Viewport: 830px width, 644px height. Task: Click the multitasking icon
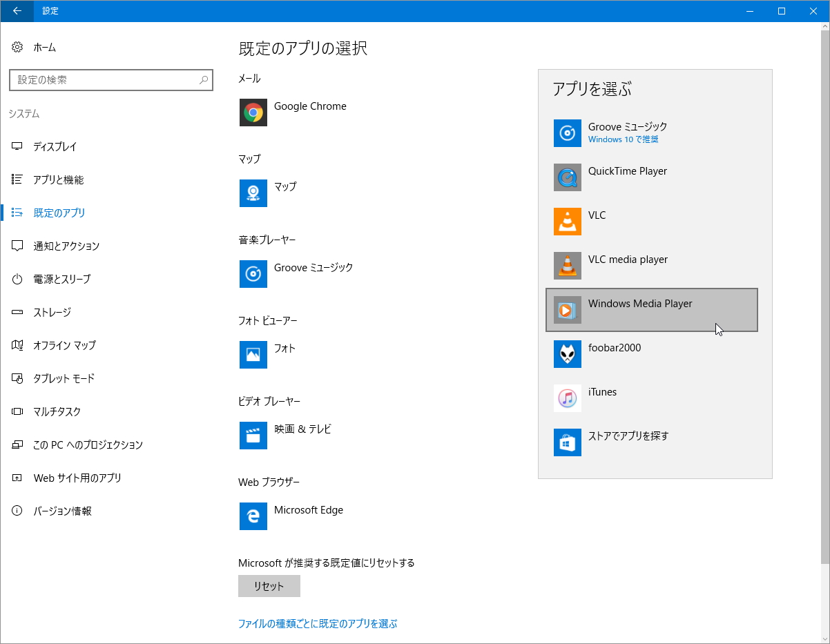[17, 411]
